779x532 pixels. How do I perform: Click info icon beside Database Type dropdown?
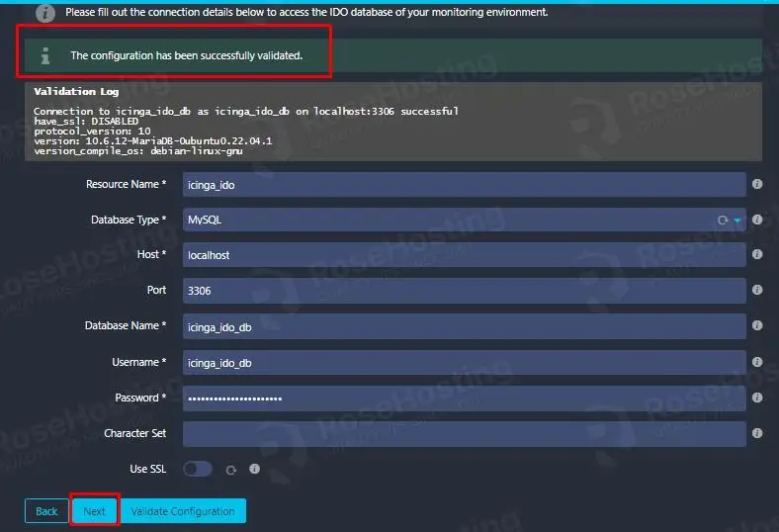757,221
